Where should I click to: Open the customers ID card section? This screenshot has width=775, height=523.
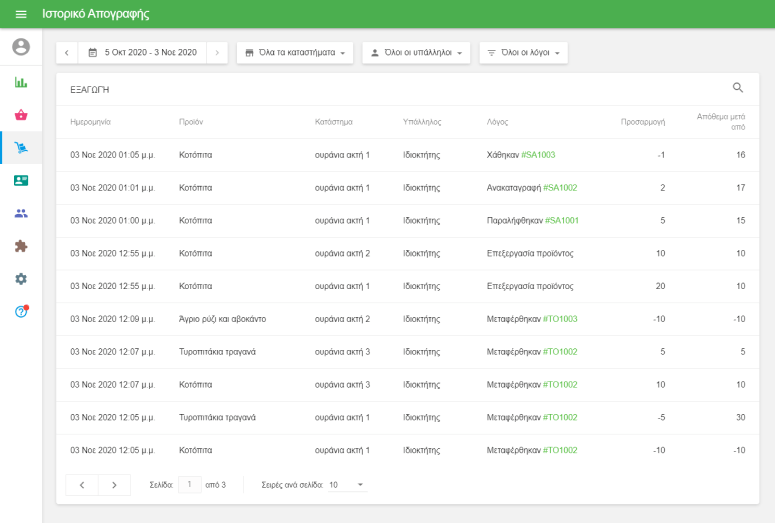coord(21,181)
